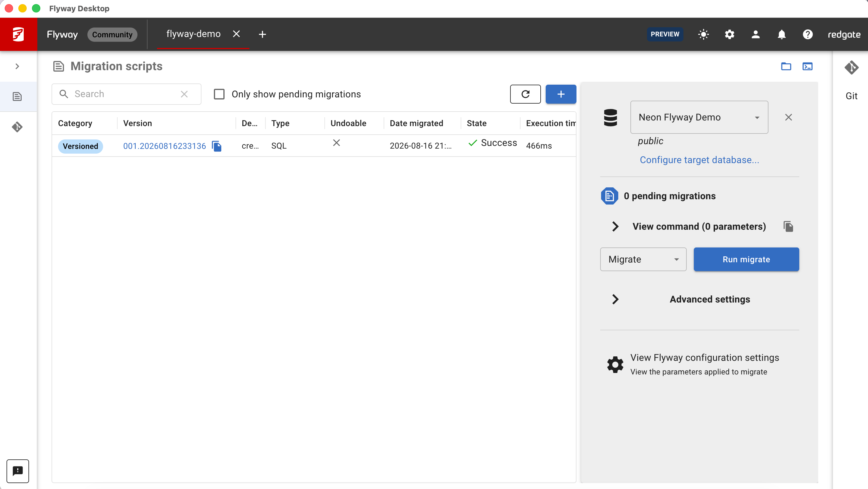Viewport: 868px width, 489px height.
Task: Click the 0 pending migrations text
Action: (670, 196)
